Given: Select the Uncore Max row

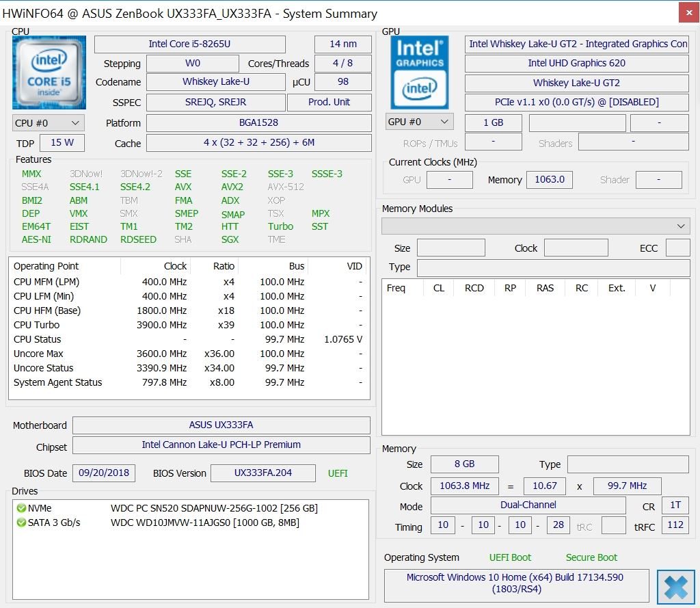Looking at the screenshot, I should 189,354.
